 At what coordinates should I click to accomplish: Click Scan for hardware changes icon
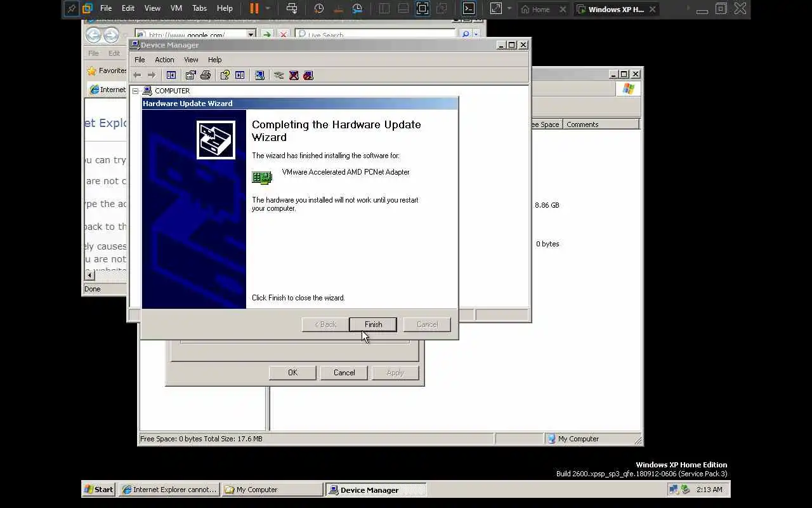(259, 75)
